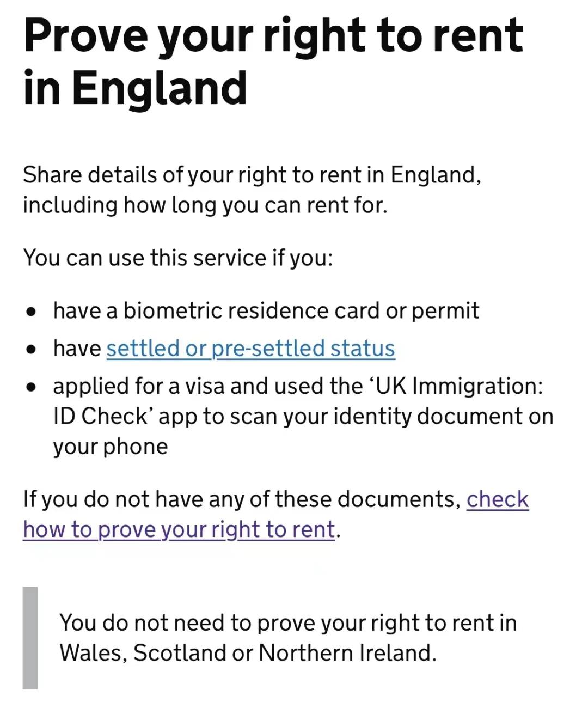Select 'have a biometric residence card or permit' text
Image resolution: width=588 pixels, height=702 pixels.
pyautogui.click(x=266, y=311)
